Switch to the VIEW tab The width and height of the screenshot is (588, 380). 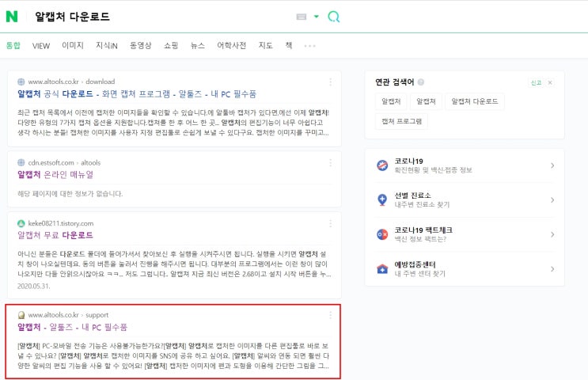coord(41,46)
